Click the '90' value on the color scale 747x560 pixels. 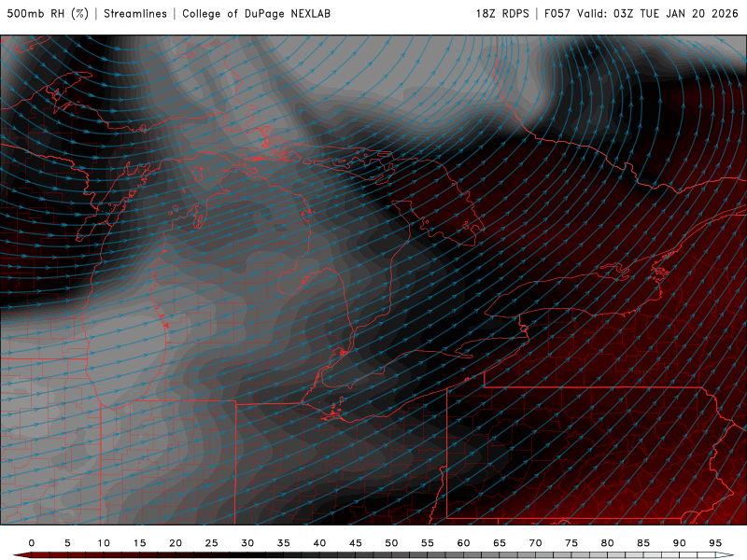coord(680,543)
